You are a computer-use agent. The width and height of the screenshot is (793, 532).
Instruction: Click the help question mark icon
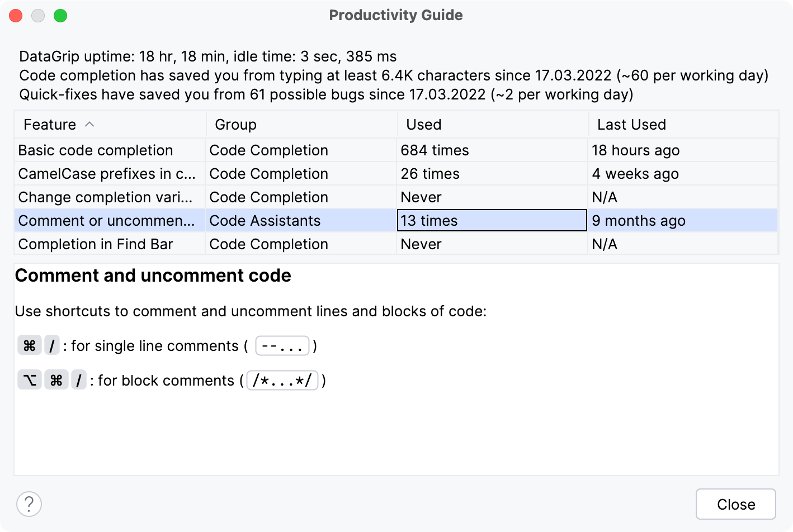tap(29, 503)
